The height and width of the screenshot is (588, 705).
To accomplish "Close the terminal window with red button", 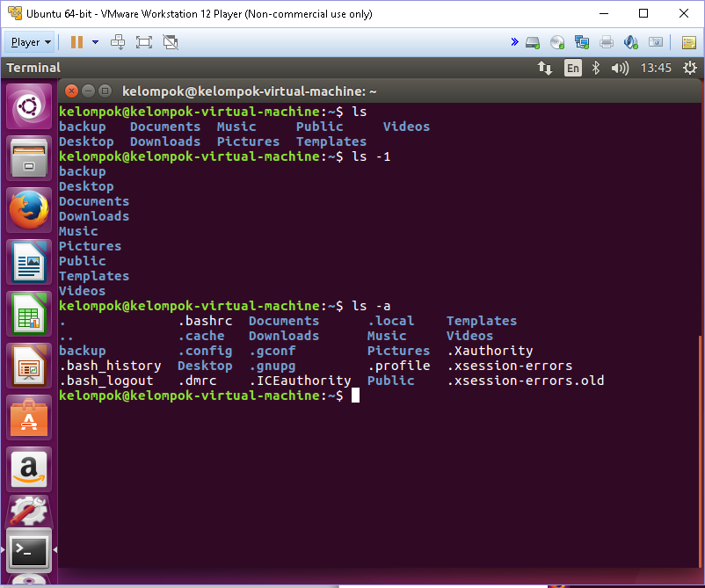I will coord(71,91).
